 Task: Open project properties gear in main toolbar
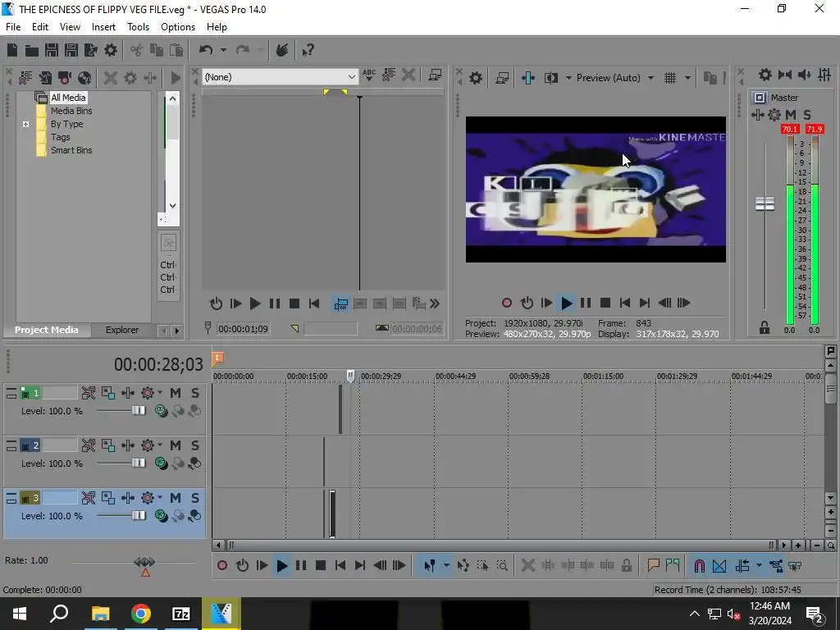pyautogui.click(x=111, y=50)
